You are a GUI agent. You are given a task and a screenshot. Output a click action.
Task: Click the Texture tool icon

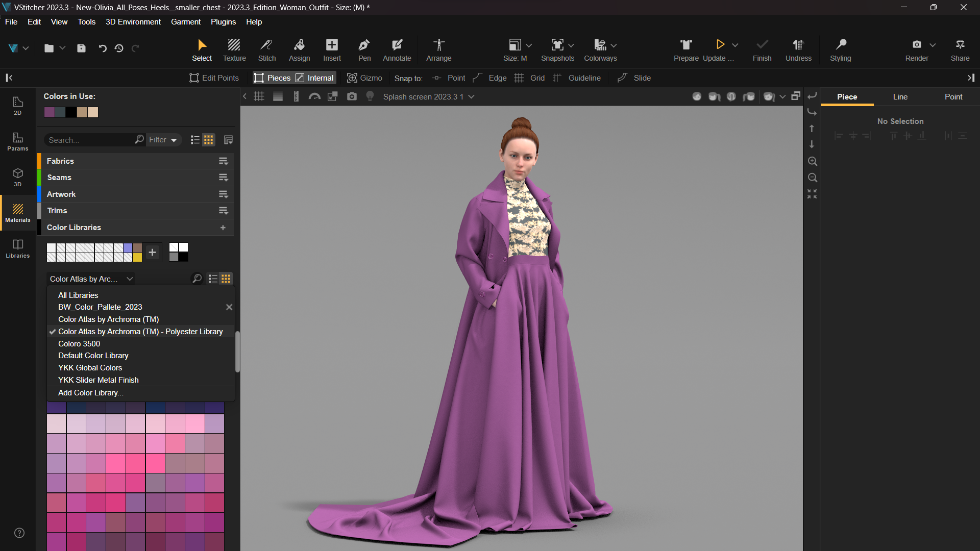tap(234, 49)
